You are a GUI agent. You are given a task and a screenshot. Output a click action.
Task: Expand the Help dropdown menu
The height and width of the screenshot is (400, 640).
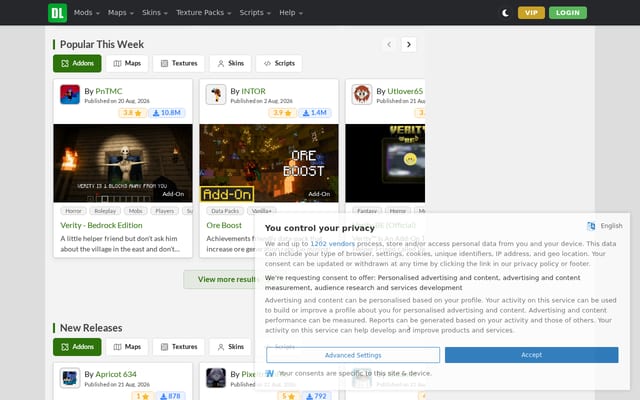coord(291,13)
